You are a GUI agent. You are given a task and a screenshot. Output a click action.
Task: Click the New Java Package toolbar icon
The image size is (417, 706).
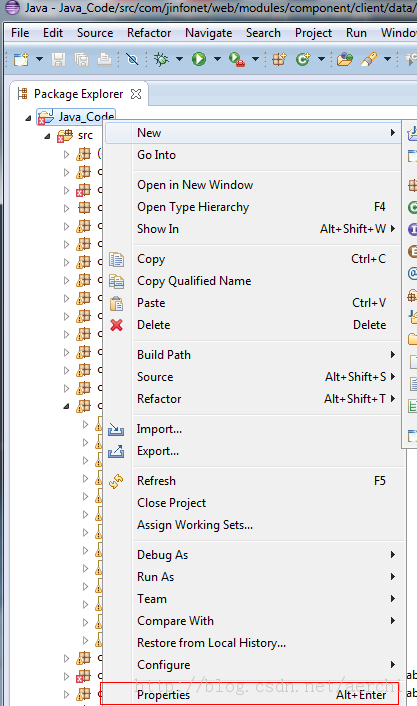pos(279,59)
